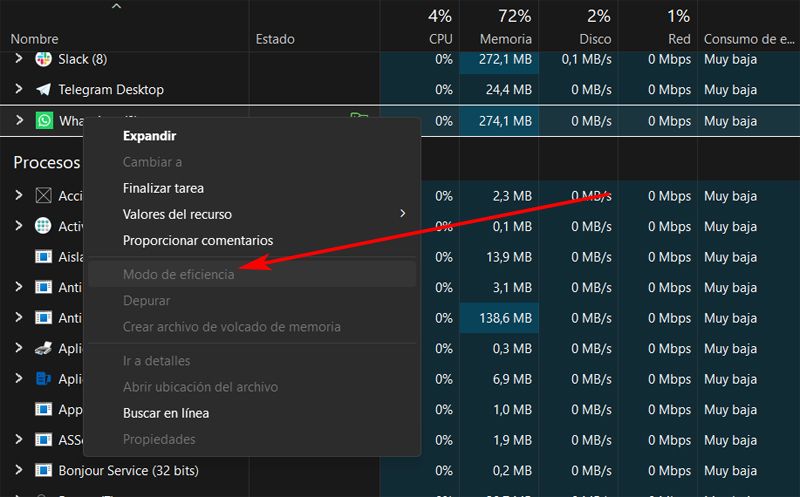
Task: Click Abrir ubicación del archivo entry
Action: coord(253,387)
